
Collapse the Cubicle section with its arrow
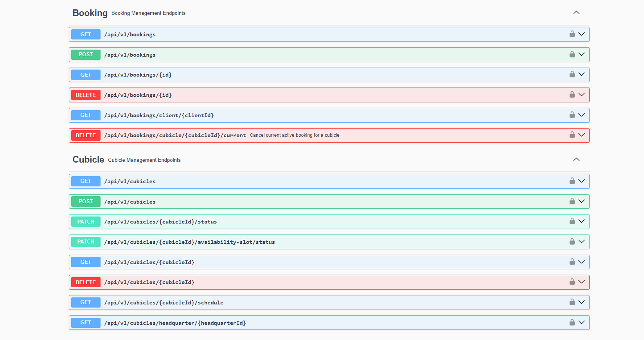click(x=576, y=159)
